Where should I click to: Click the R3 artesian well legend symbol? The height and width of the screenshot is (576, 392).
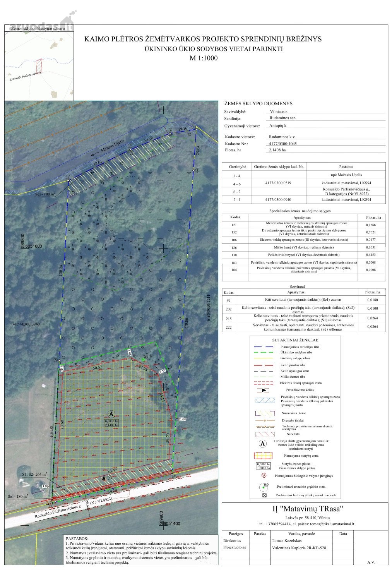tap(264, 486)
